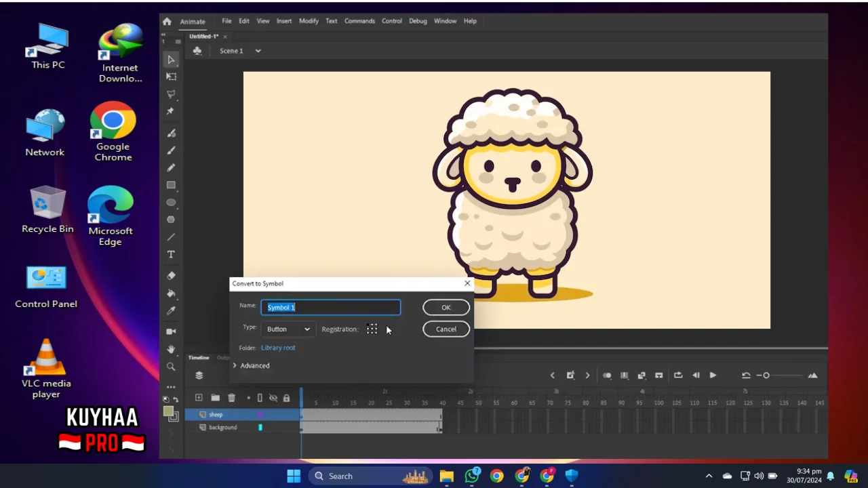Go to previous keyframe arrow
Viewport: 868px width, 488px height.
click(552, 375)
